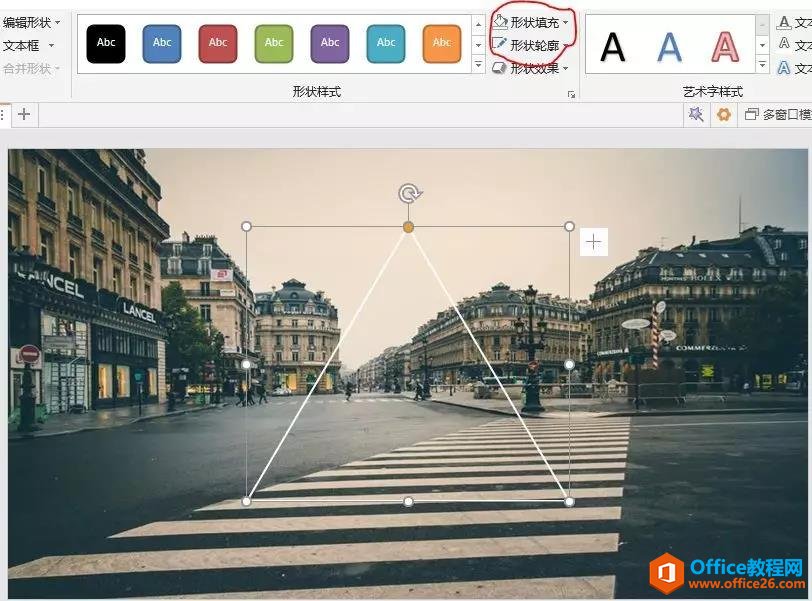
Task: Click the top-left selection handle
Action: tap(246, 226)
